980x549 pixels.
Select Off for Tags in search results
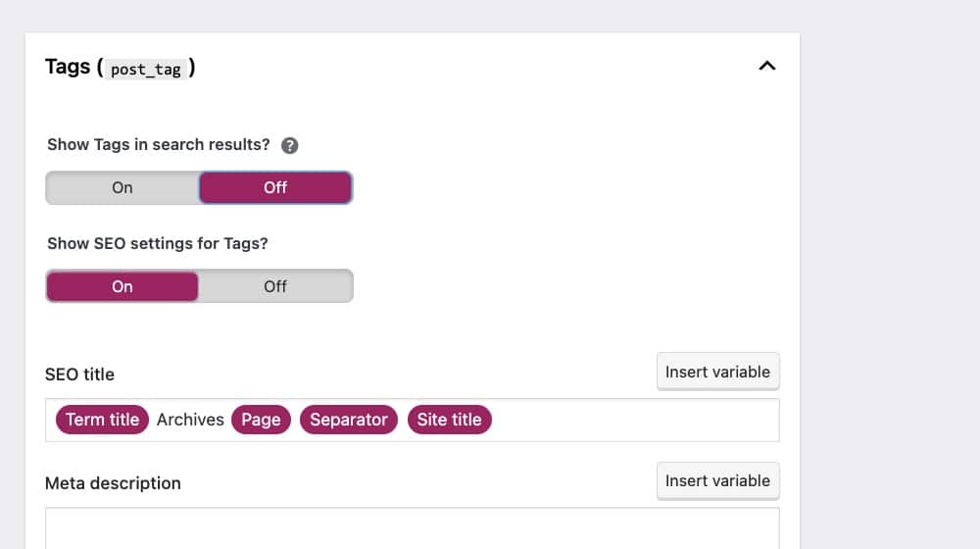[x=275, y=187]
